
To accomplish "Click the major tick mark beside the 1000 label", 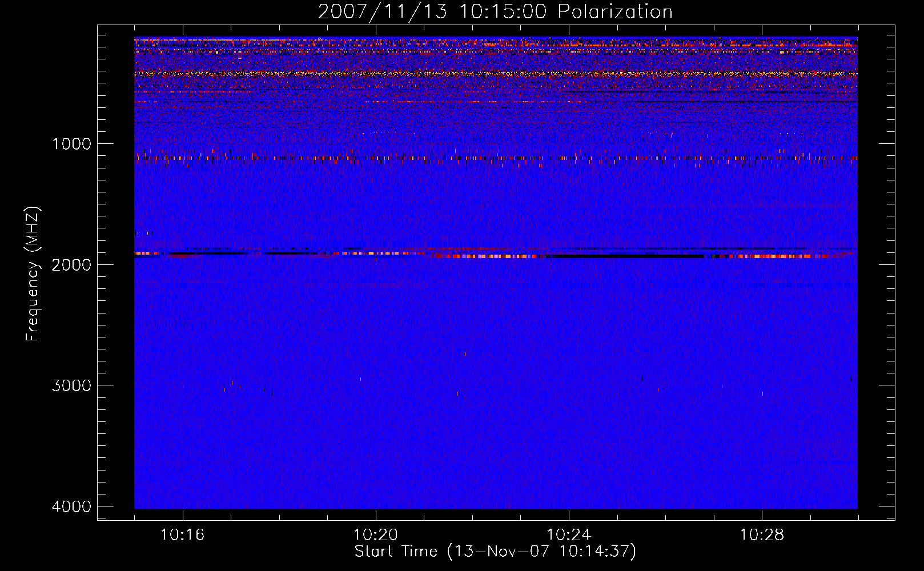I will click(102, 143).
